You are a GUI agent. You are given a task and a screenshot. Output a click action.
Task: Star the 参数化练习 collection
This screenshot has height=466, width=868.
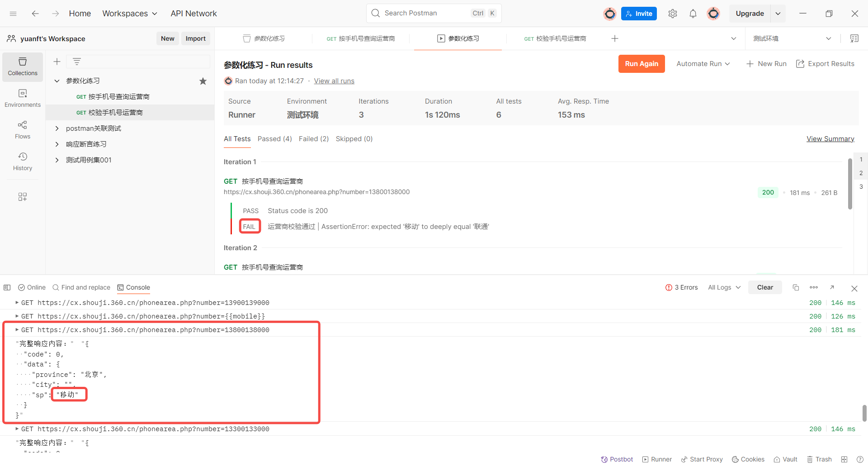click(x=203, y=81)
